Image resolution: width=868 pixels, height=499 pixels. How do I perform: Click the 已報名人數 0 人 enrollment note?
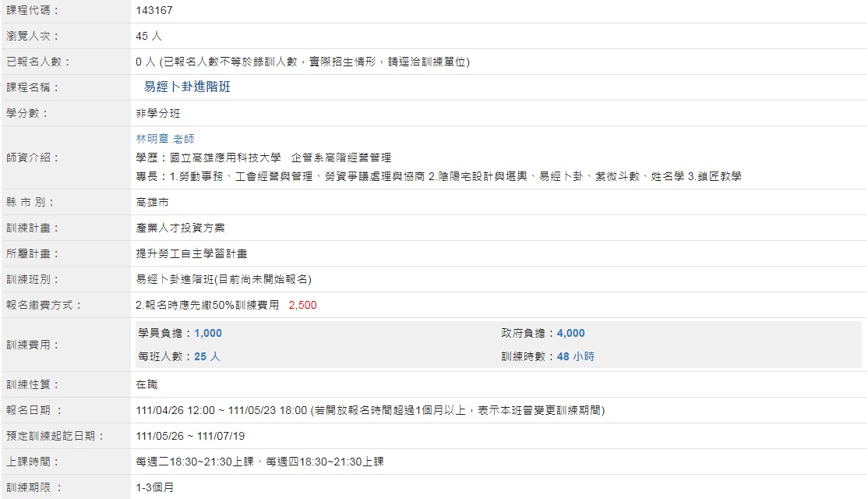[x=302, y=62]
